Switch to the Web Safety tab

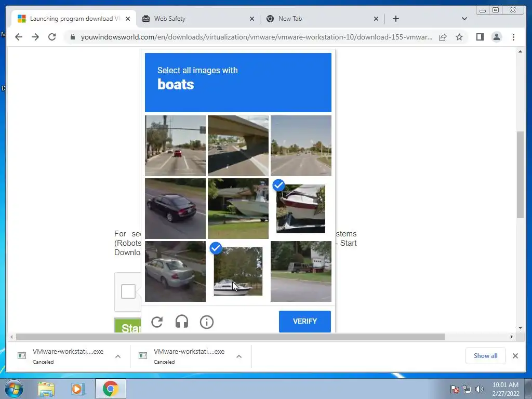(198, 19)
